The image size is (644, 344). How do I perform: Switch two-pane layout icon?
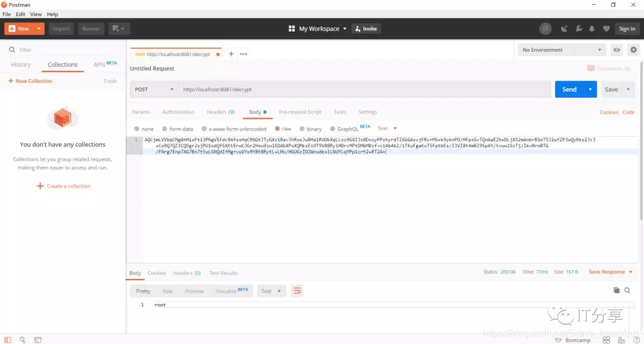pyautogui.click(x=606, y=340)
